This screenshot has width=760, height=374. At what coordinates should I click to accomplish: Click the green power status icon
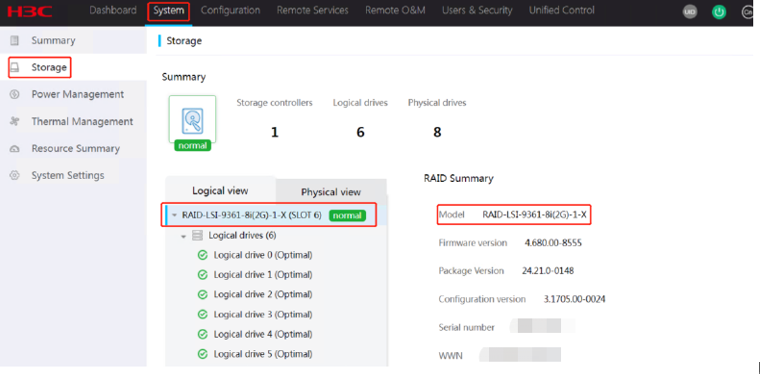(719, 13)
